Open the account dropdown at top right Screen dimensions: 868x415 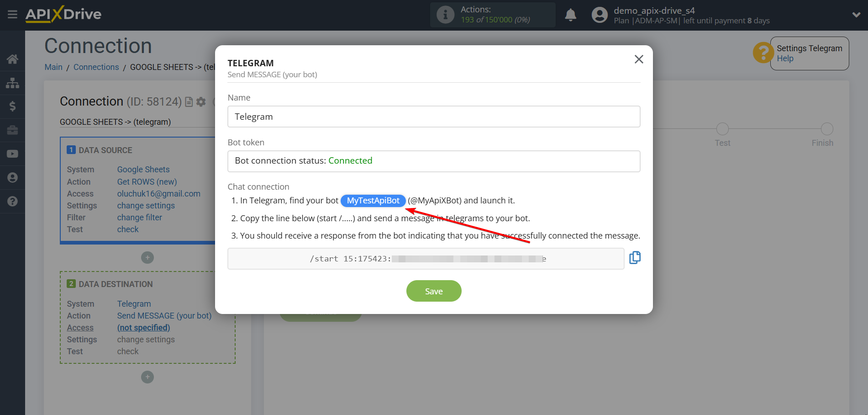(x=856, y=15)
